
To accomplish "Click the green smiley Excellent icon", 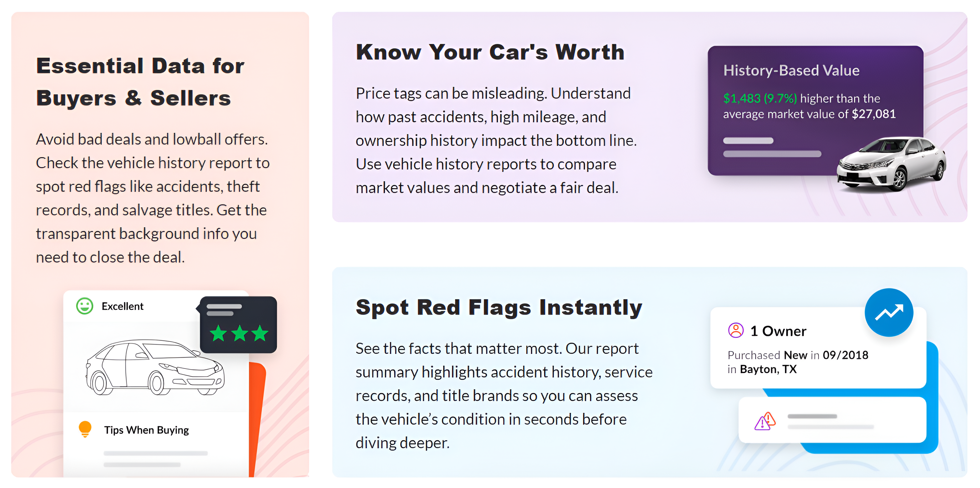I will [x=84, y=306].
